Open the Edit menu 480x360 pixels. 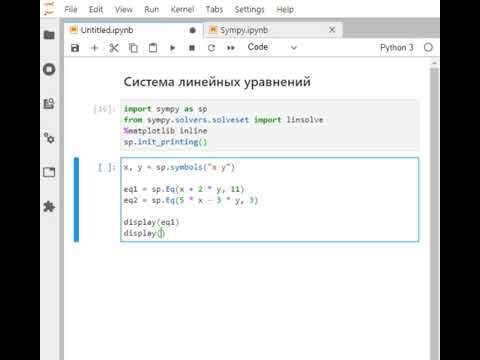tap(96, 9)
